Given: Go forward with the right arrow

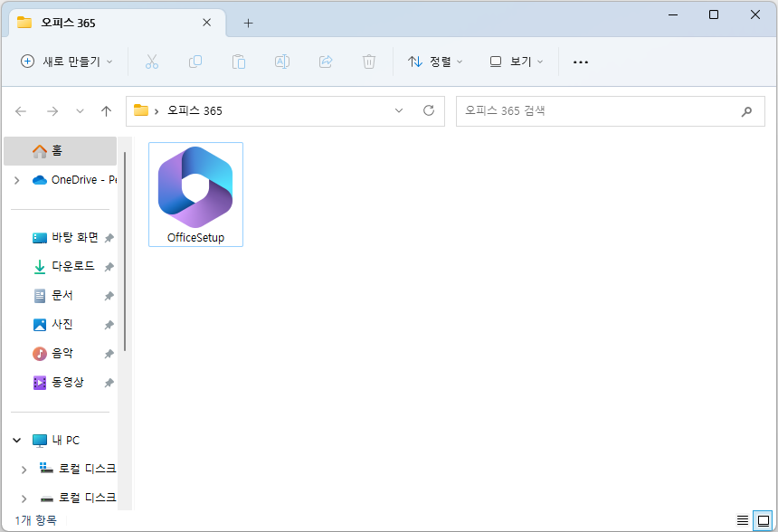Looking at the screenshot, I should click(52, 111).
